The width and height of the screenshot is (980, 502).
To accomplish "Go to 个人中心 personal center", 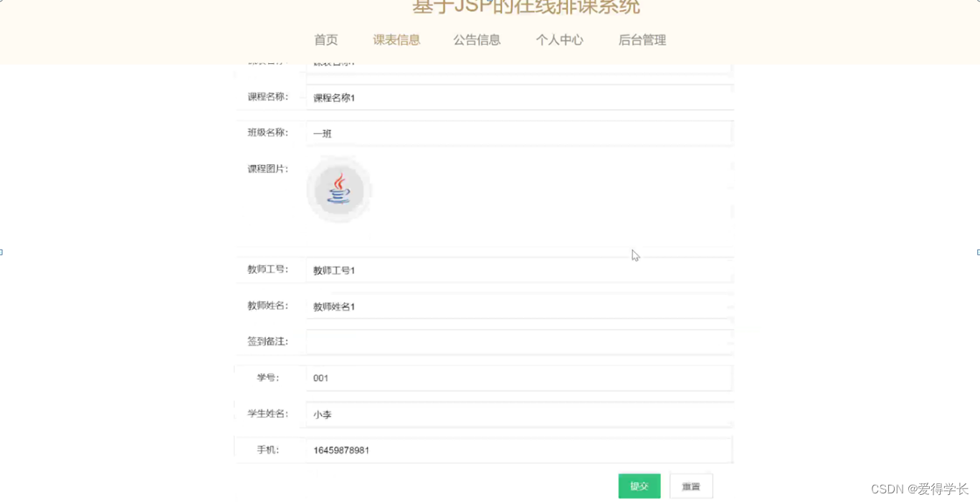I will pos(560,40).
